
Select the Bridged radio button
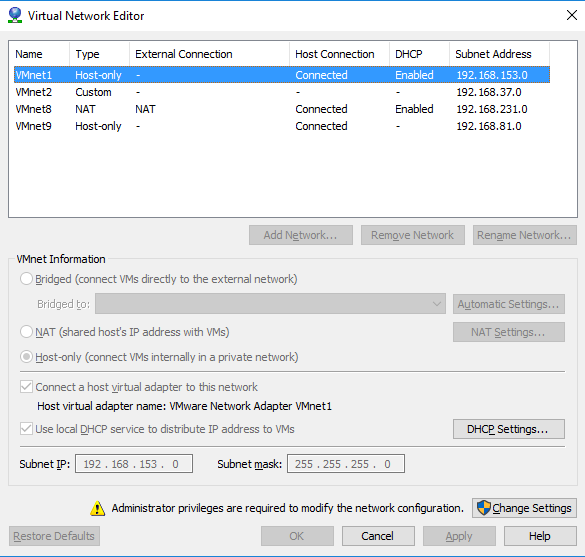(x=26, y=279)
